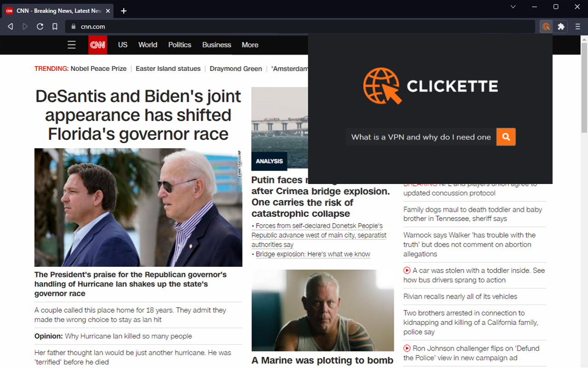Open President's praise for Republican governor story
Viewport: 588px width, 368px height.
(130, 284)
